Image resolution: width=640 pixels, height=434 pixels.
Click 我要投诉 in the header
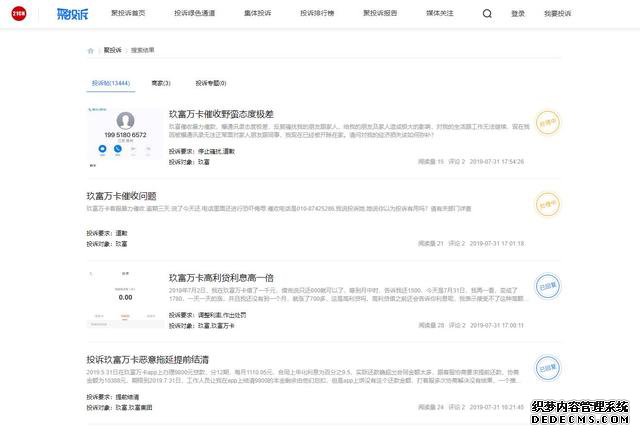pyautogui.click(x=558, y=13)
